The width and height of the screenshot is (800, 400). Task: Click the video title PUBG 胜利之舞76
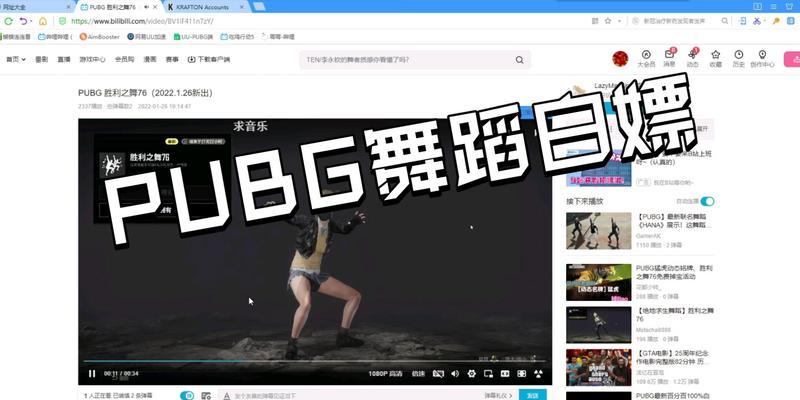pyautogui.click(x=145, y=93)
